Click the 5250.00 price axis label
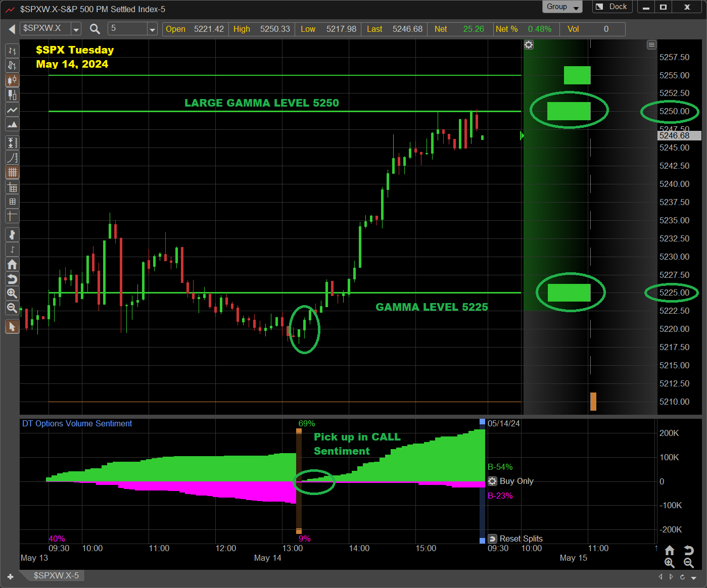Screen dimensions: 707x588 674,111
